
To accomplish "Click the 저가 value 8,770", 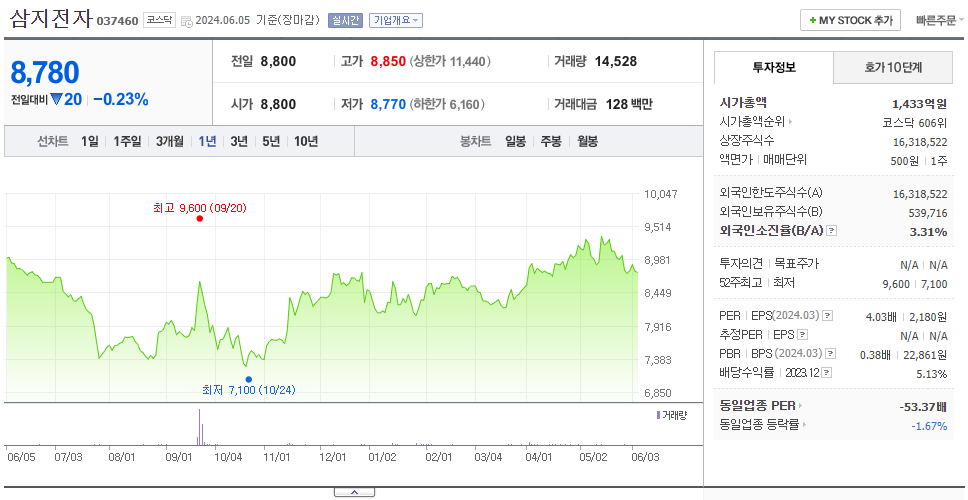I will click(x=388, y=104).
